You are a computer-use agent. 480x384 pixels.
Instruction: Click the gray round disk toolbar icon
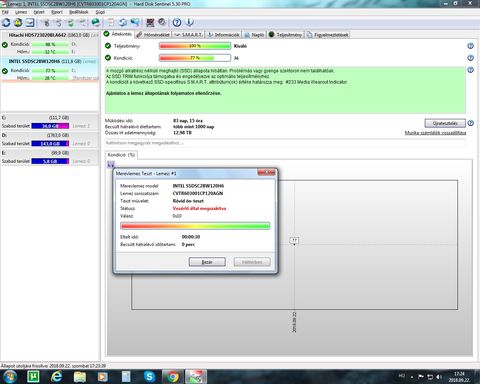point(162,22)
